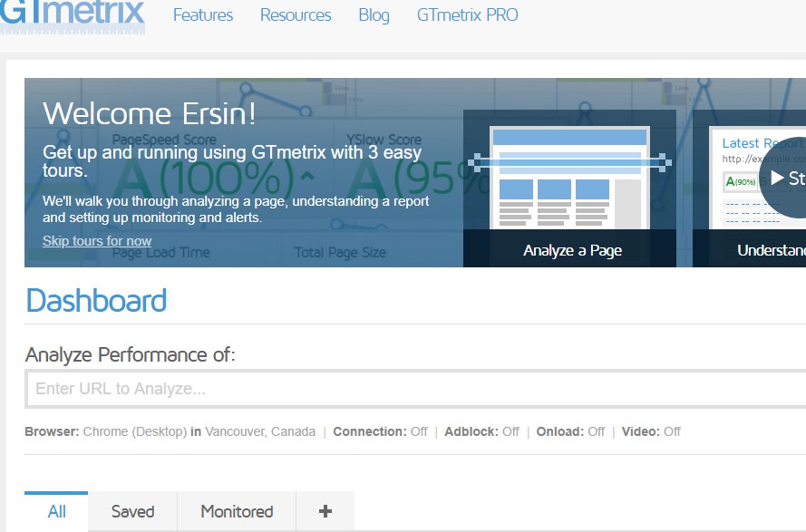806x532 pixels.
Task: Toggle the Video Off setting
Action: coord(672,431)
